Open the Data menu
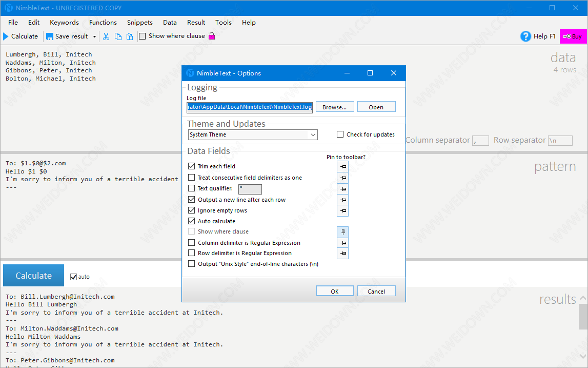588x368 pixels. click(170, 23)
